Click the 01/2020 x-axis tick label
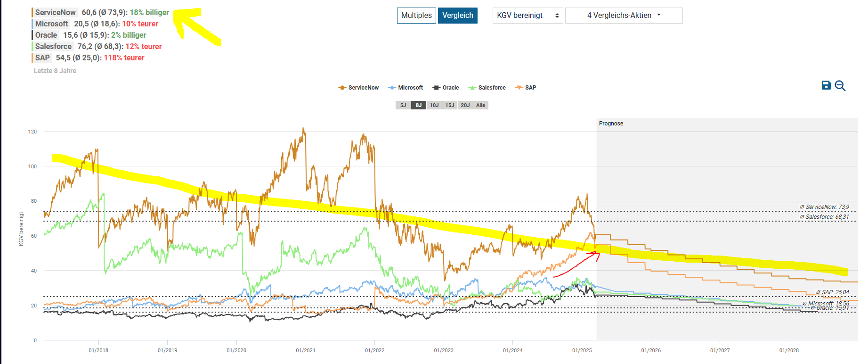 pyautogui.click(x=236, y=350)
